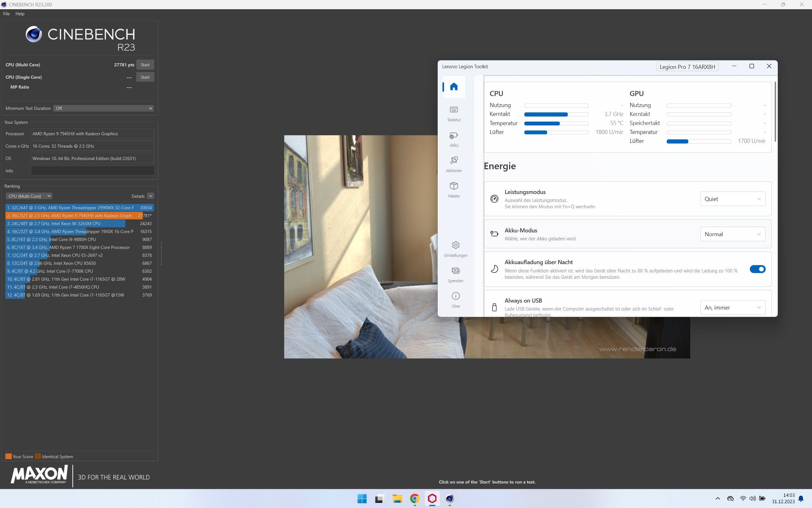Toggle Akkuaufladung über Nacht switch off
The height and width of the screenshot is (508, 812).
[757, 269]
